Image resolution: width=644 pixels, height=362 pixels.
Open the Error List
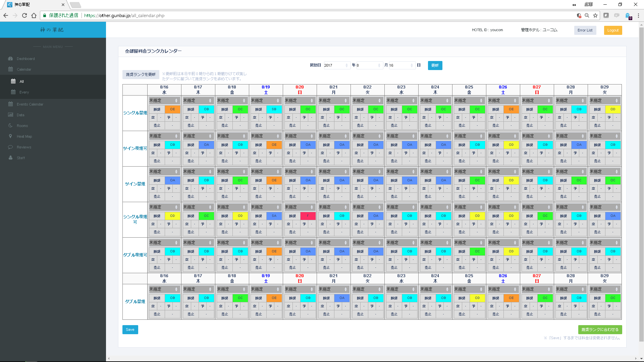(x=585, y=30)
